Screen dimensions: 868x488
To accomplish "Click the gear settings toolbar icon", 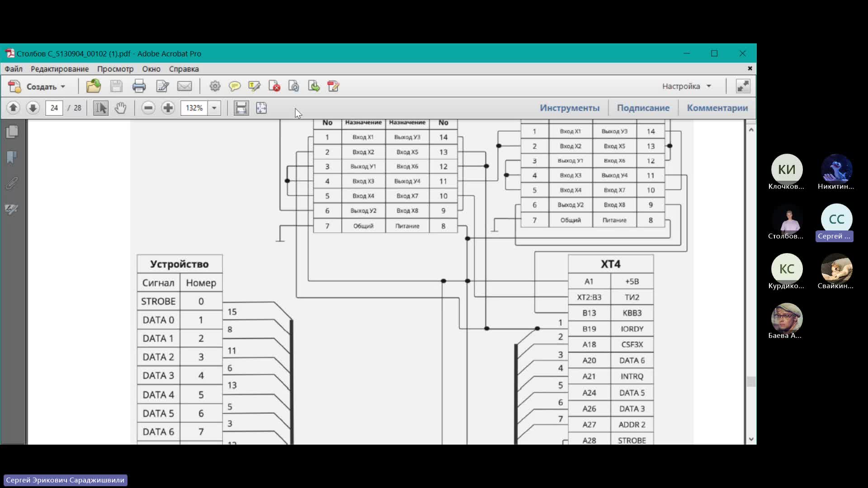I will tap(215, 86).
